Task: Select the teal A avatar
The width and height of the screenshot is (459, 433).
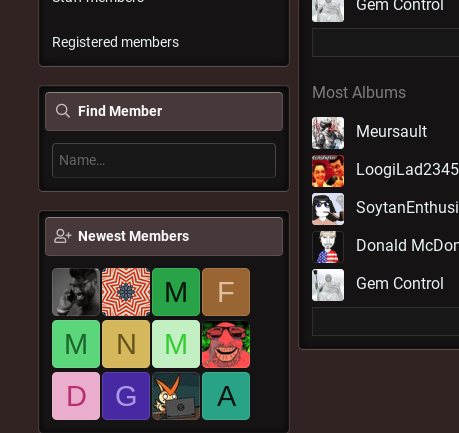Action: click(226, 396)
